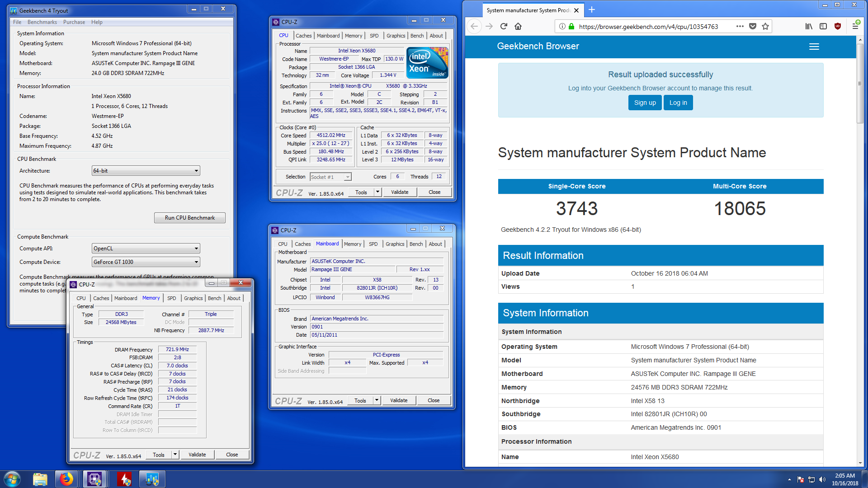Click Tools button in top CPU-Z window
The width and height of the screenshot is (868, 488).
(361, 192)
